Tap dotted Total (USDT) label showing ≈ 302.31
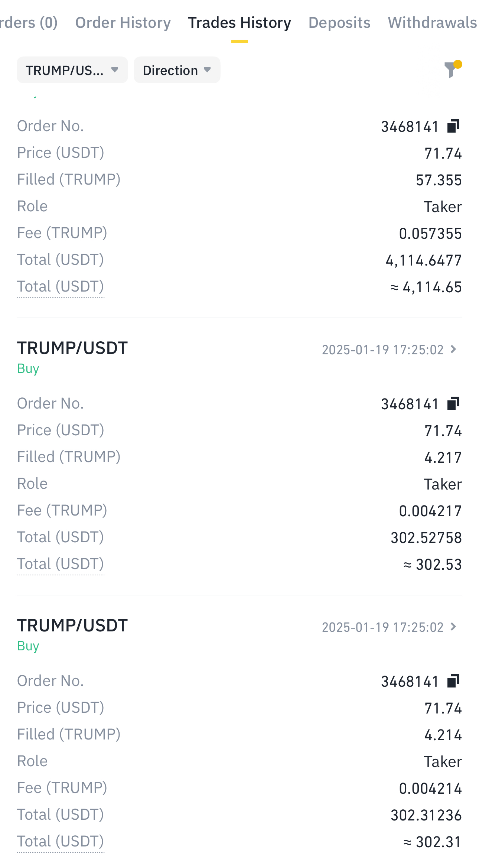Screen dimensions: 479x868 (61, 842)
